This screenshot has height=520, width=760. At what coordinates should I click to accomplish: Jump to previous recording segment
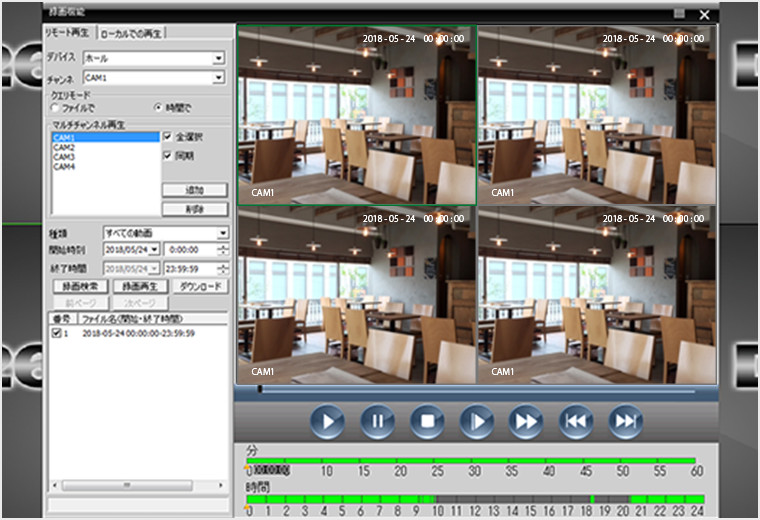[576, 421]
